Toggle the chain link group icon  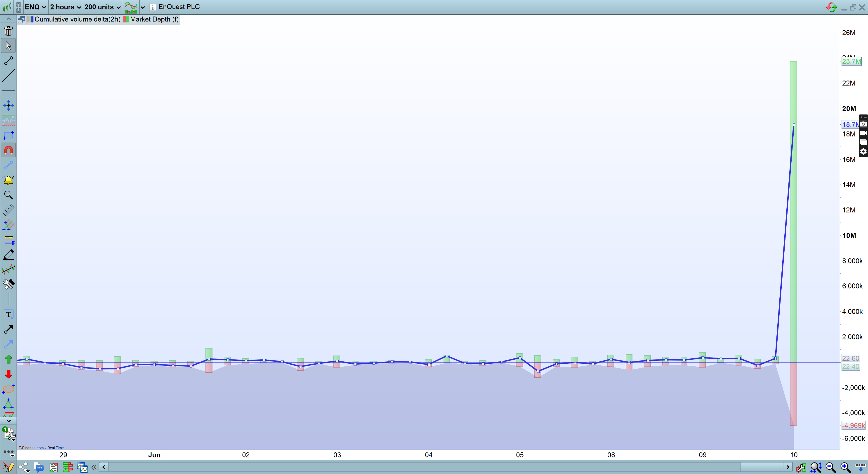pyautogui.click(x=19, y=7)
